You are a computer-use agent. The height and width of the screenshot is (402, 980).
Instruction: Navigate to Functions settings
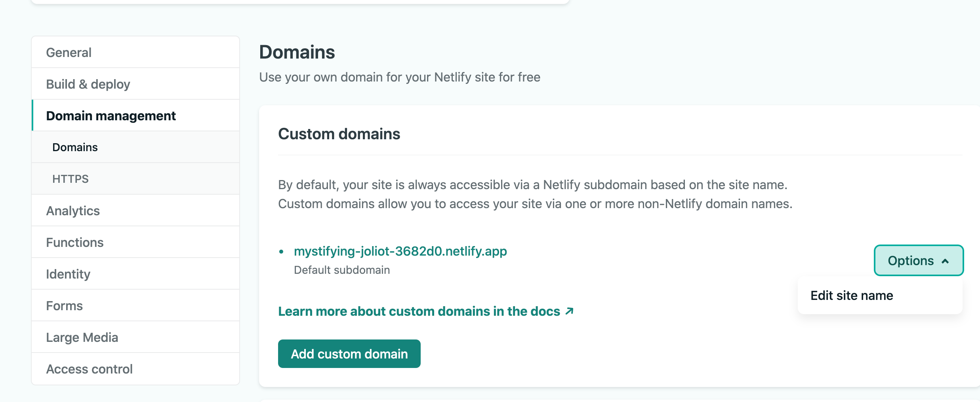[x=75, y=243]
